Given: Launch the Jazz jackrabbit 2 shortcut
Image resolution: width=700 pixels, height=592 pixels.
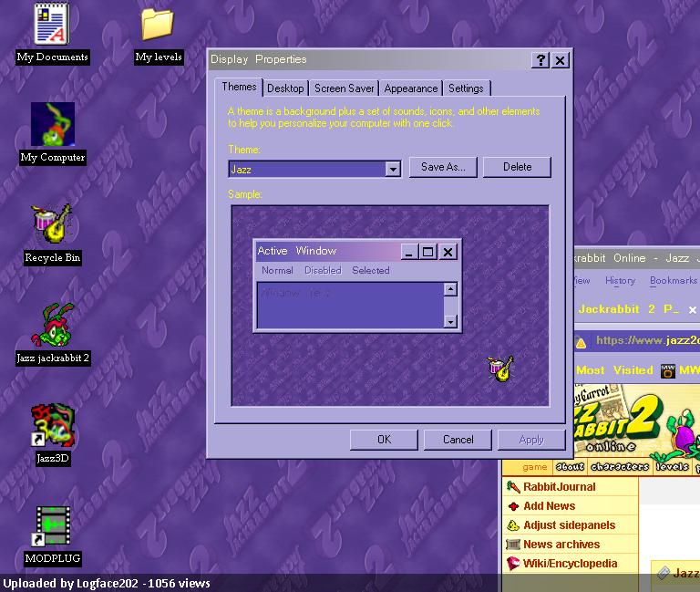Looking at the screenshot, I should 53,326.
